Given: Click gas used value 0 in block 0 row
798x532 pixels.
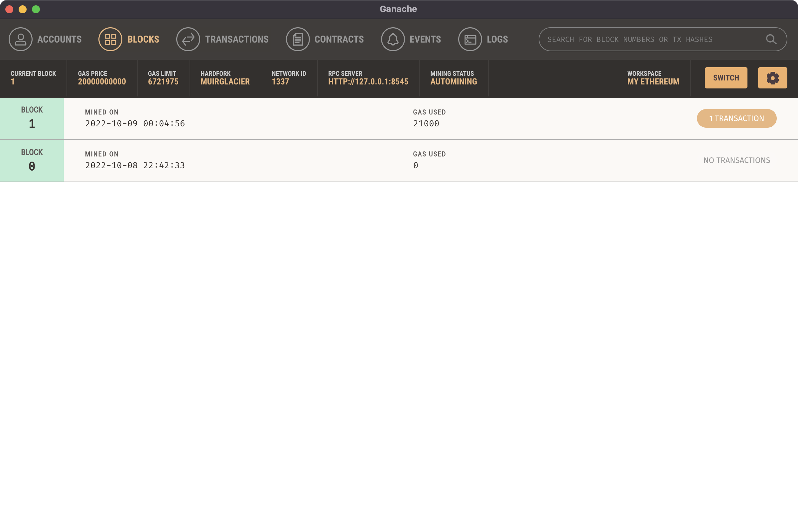Looking at the screenshot, I should click(416, 166).
